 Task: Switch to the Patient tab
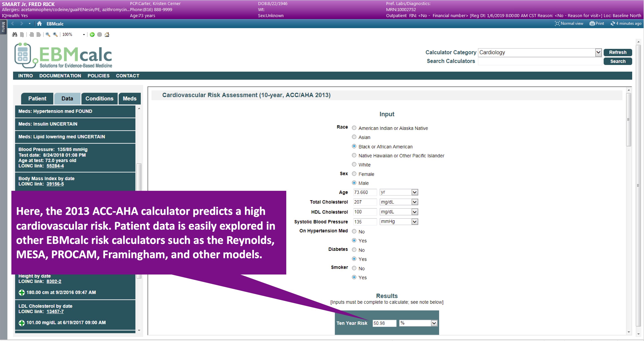(37, 99)
